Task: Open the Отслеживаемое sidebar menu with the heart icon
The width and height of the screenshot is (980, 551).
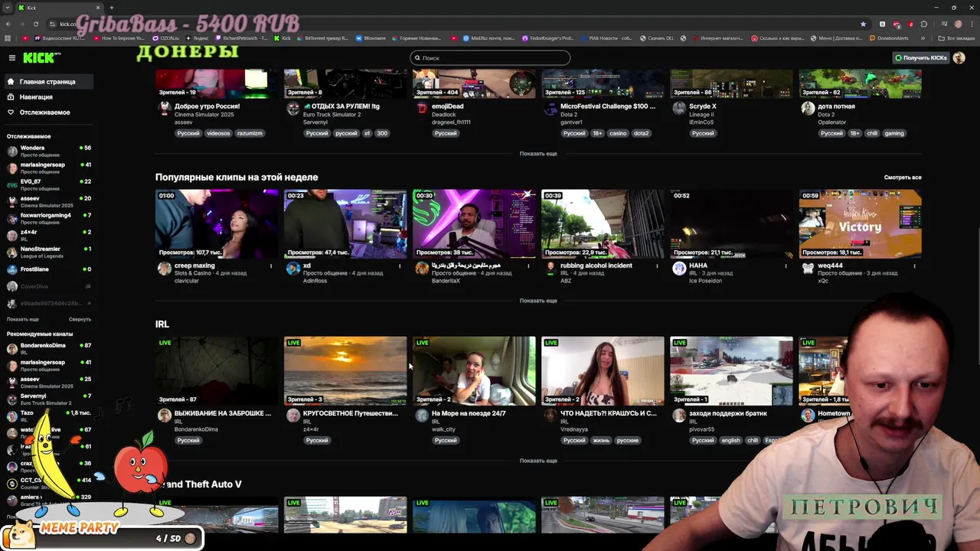Action: [x=44, y=112]
